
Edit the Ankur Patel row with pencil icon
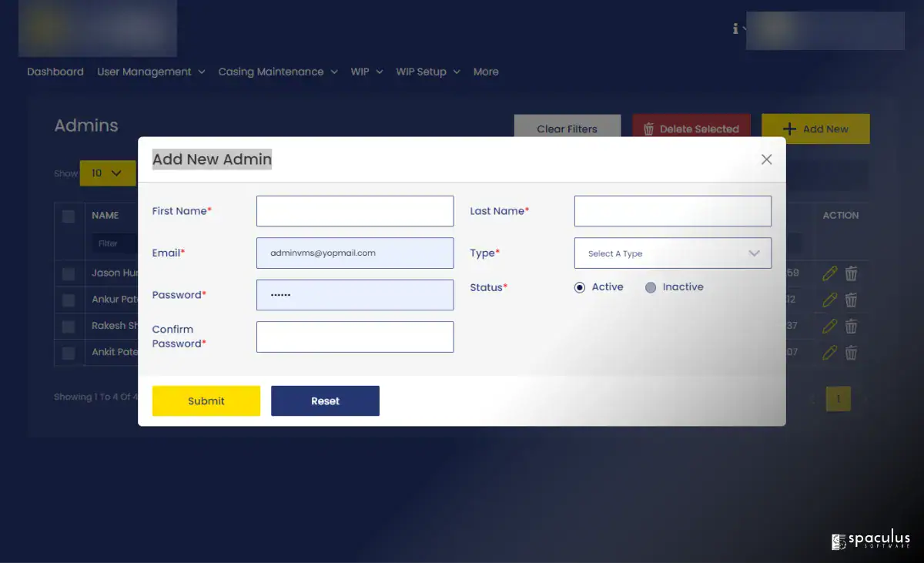point(829,300)
